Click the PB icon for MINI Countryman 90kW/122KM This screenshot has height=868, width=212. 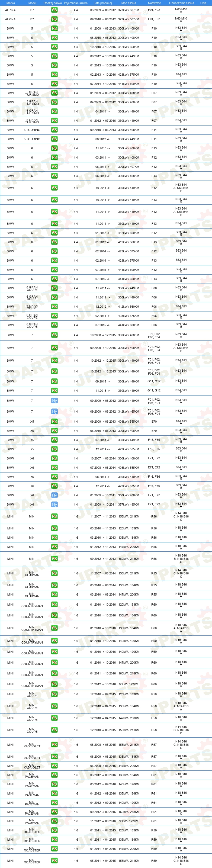(54, 684)
